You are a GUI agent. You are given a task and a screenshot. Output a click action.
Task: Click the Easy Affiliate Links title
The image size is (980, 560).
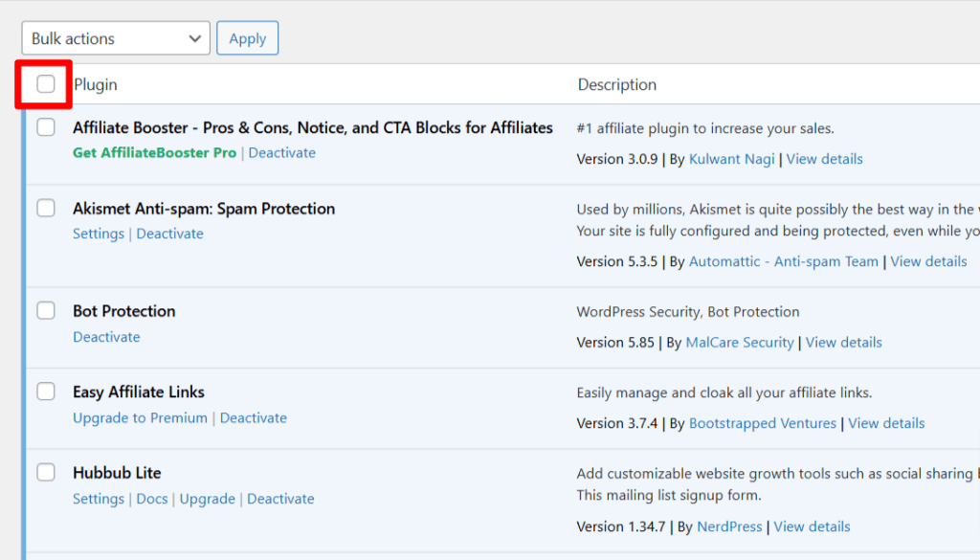click(x=138, y=392)
